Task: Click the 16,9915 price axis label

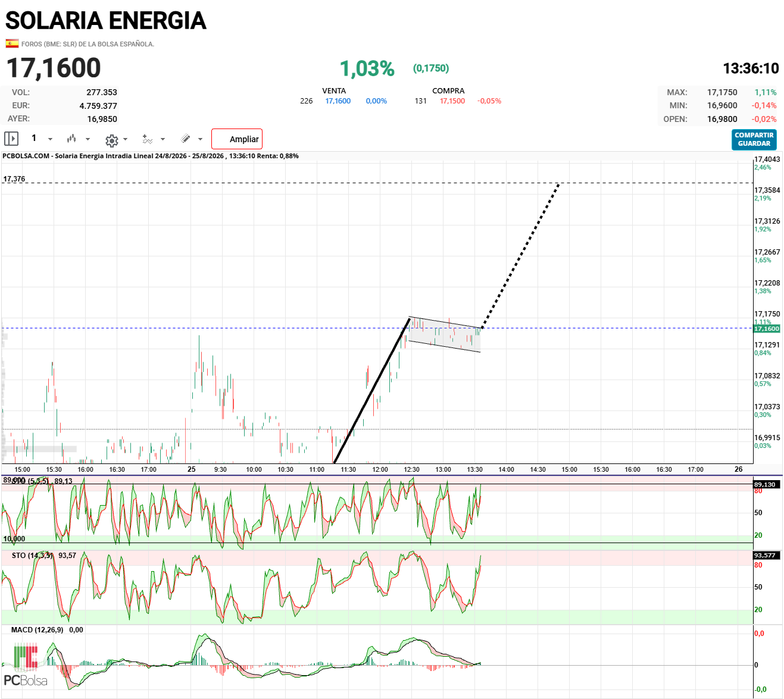Action: [x=767, y=438]
